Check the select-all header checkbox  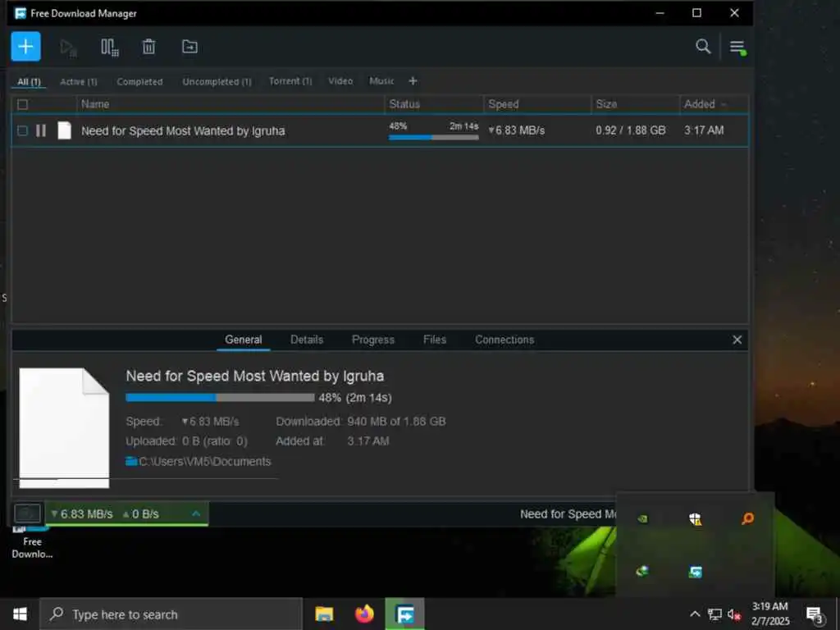coord(22,104)
